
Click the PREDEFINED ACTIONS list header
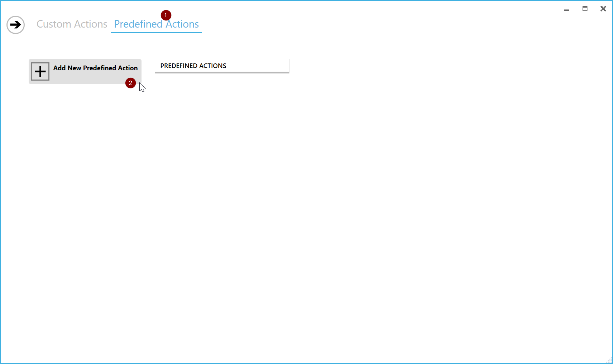(222, 66)
